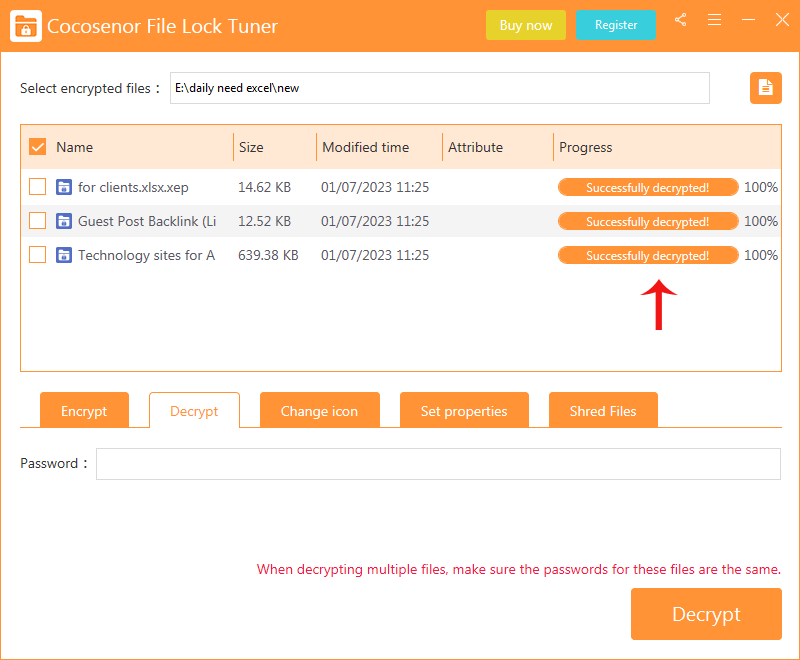Click the Name column header
This screenshot has height=660, width=800.
[x=74, y=147]
